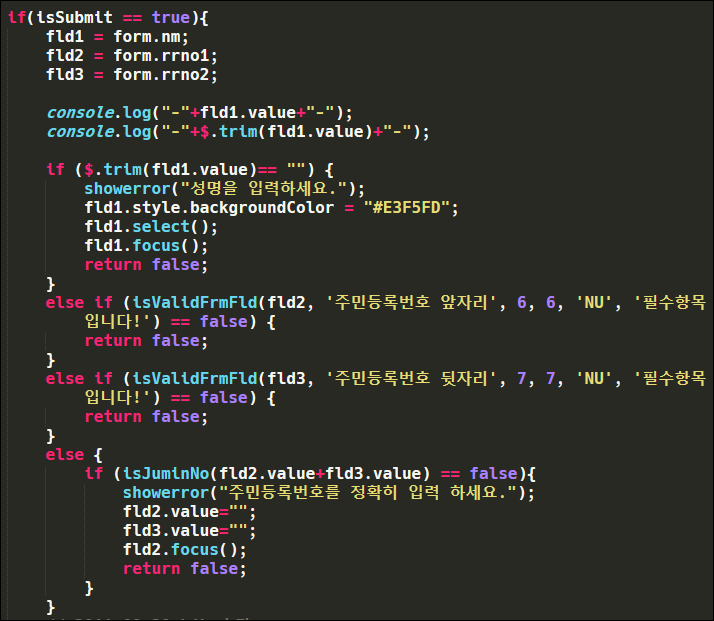The height and width of the screenshot is (621, 714).
Task: Click 'NU' on the fld3 validation line
Action: (594, 378)
